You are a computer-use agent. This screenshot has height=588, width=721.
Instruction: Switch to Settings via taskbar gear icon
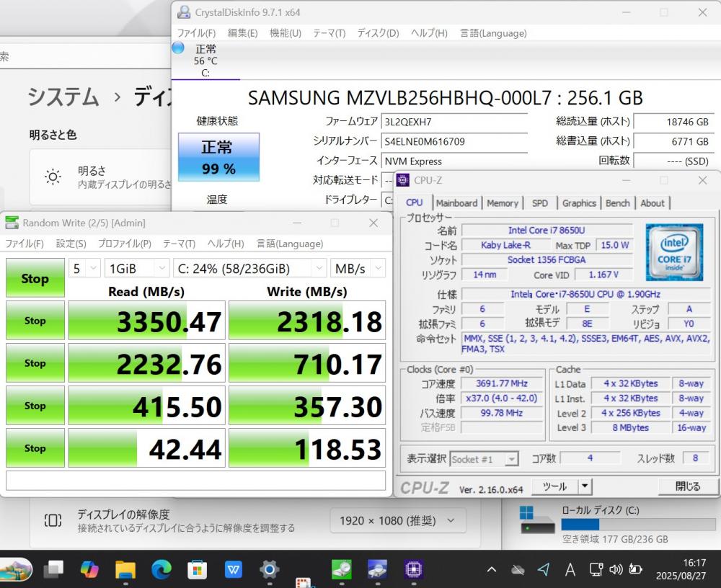coord(270,569)
